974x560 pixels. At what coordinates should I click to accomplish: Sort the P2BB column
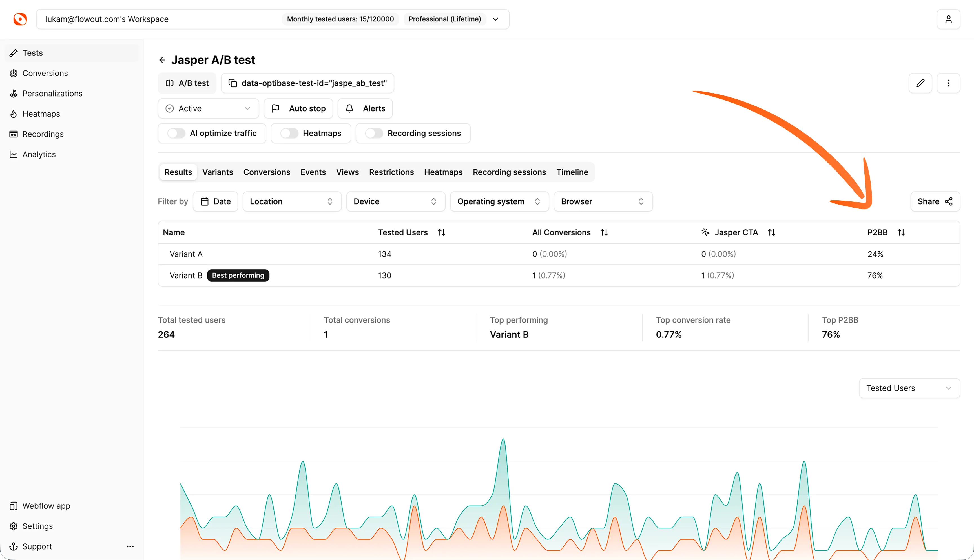coord(901,232)
